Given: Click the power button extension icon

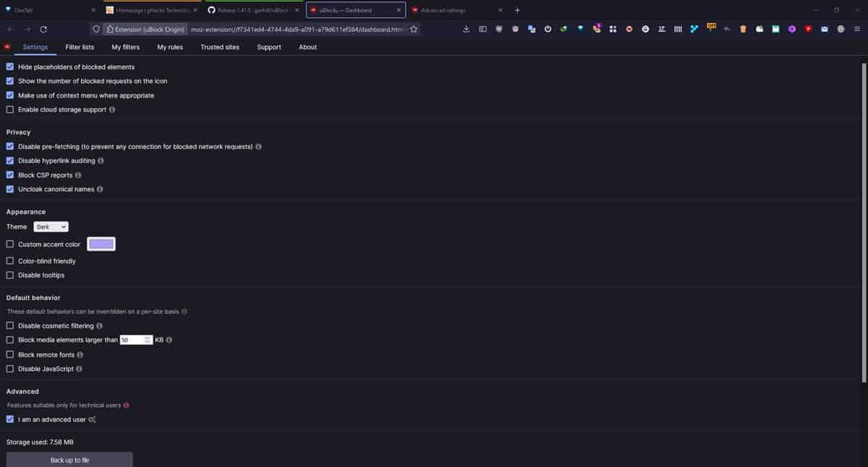Looking at the screenshot, I should pos(548,30).
